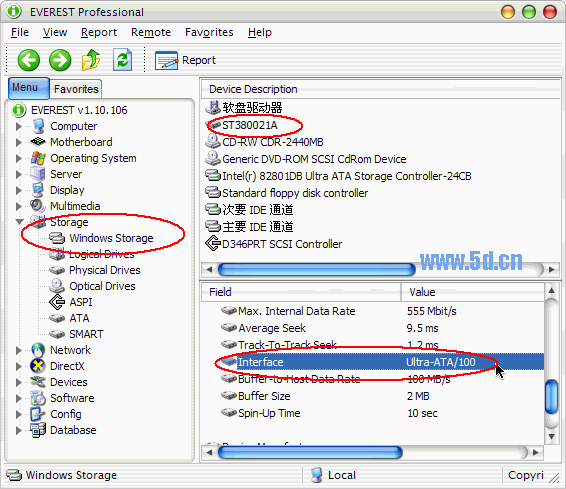Click the details pane scroll-down arrow

551,437
